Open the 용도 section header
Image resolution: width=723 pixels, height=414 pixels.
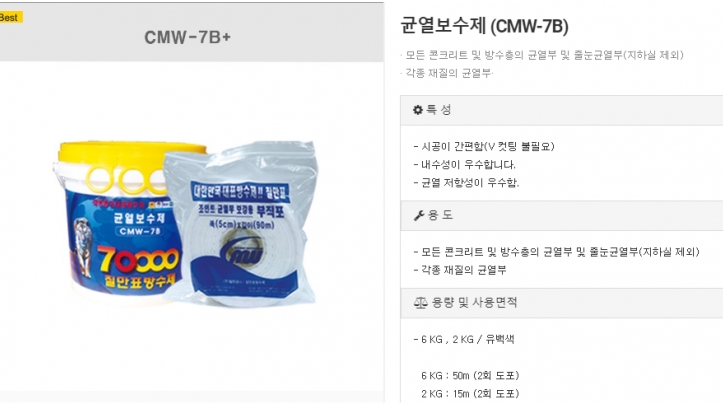[562, 215]
